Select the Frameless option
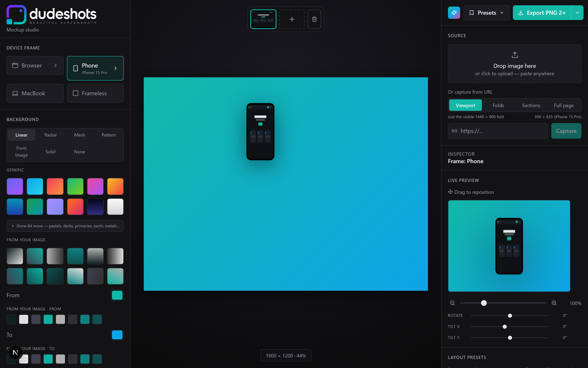The height and width of the screenshot is (368, 588). (x=95, y=93)
